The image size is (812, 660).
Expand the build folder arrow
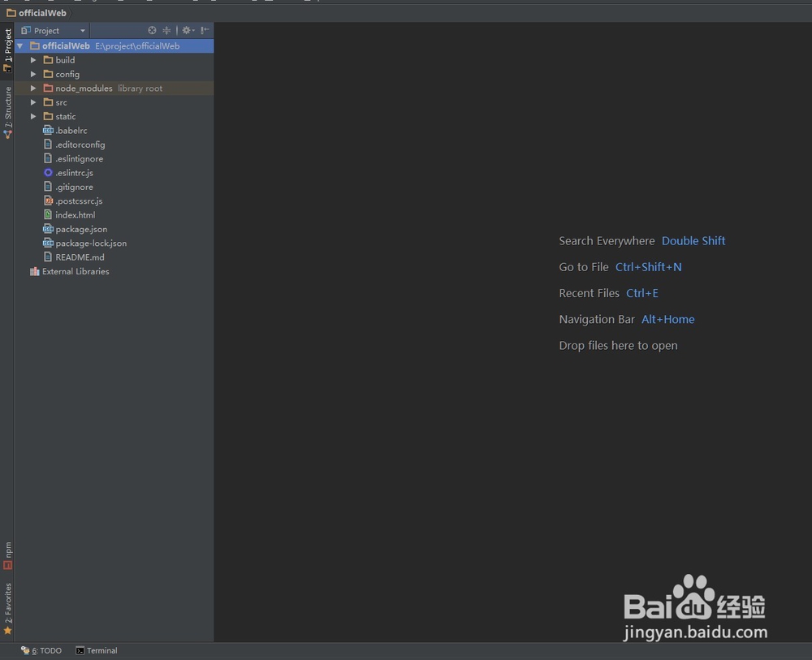33,60
